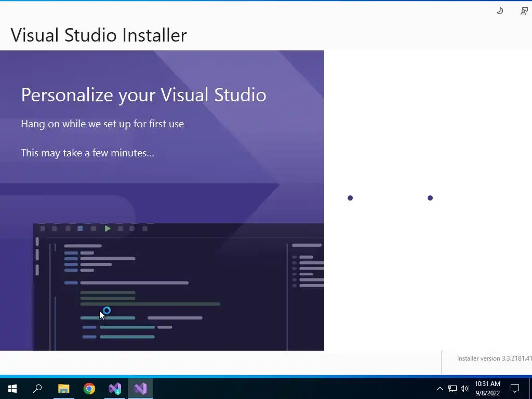Screen dimensions: 532x399
Task: Switch to Visual Studio Installer taskbar icon
Action: tap(115, 389)
